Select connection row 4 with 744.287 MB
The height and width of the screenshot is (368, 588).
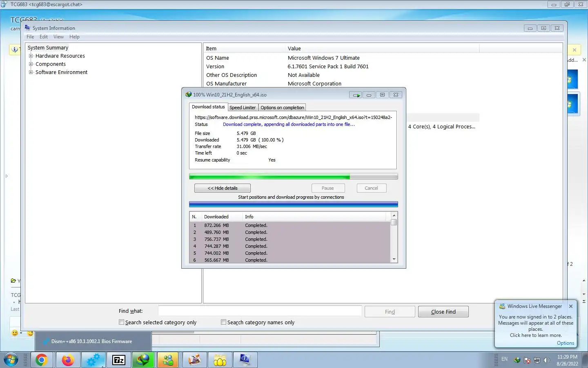click(290, 246)
